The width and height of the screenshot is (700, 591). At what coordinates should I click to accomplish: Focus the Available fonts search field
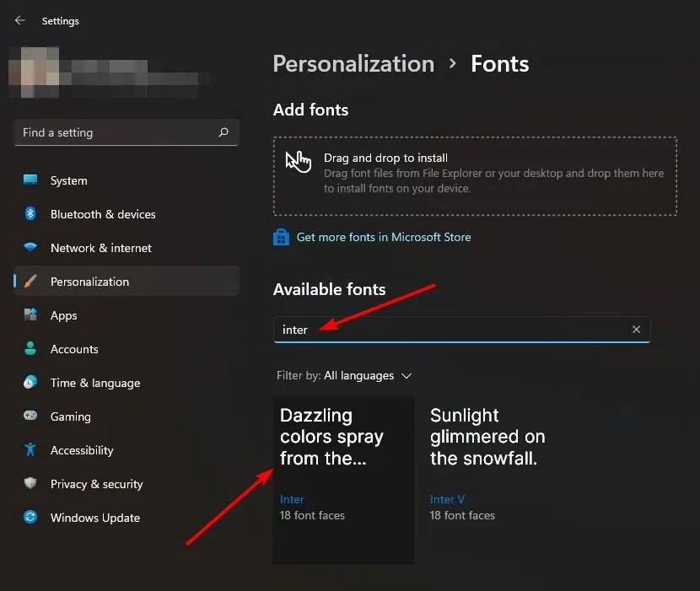(461, 330)
